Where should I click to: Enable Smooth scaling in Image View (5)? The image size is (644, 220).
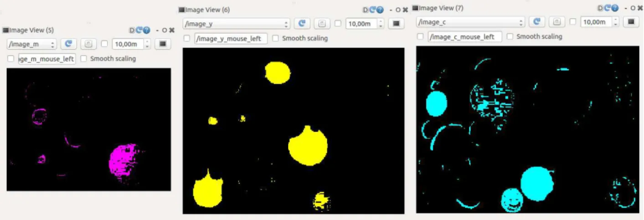83,59
